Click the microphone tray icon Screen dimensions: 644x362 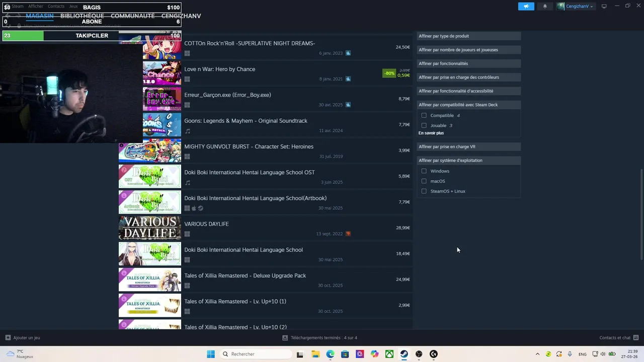pyautogui.click(x=570, y=354)
